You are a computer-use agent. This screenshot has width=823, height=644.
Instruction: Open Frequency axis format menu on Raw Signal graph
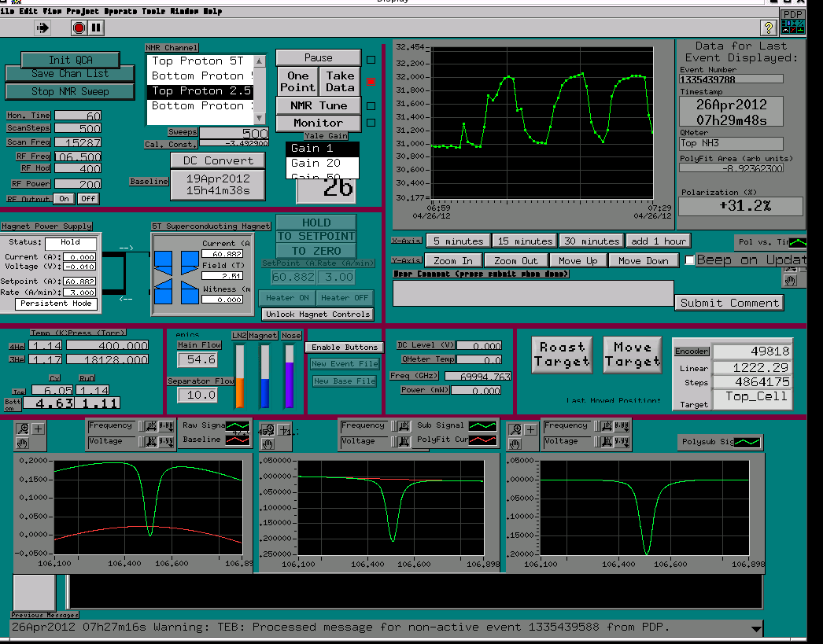pos(166,426)
